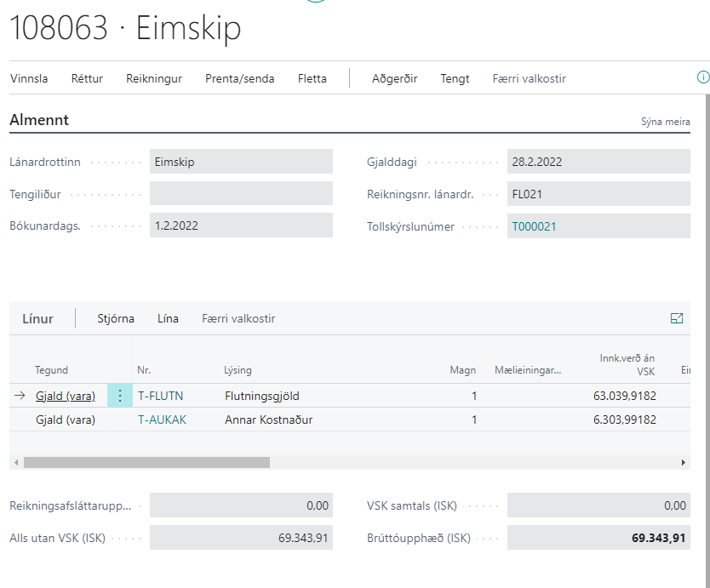The width and height of the screenshot is (710, 588).
Task: Open the Stjórna menu in lines
Action: pyautogui.click(x=116, y=318)
